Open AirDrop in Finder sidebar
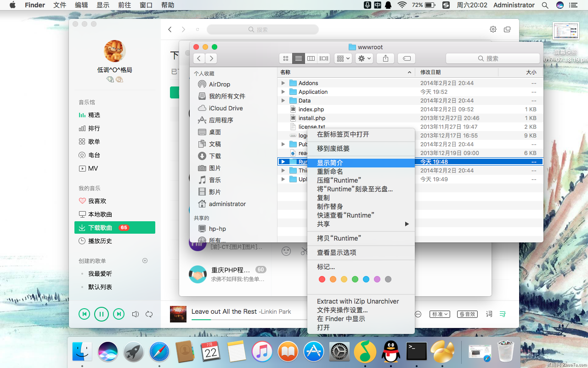588x368 pixels. [219, 84]
